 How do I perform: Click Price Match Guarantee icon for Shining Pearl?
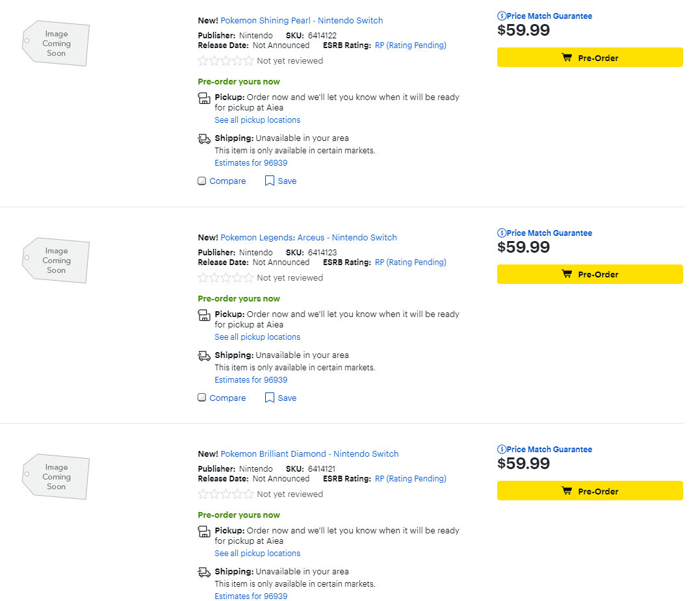(502, 16)
